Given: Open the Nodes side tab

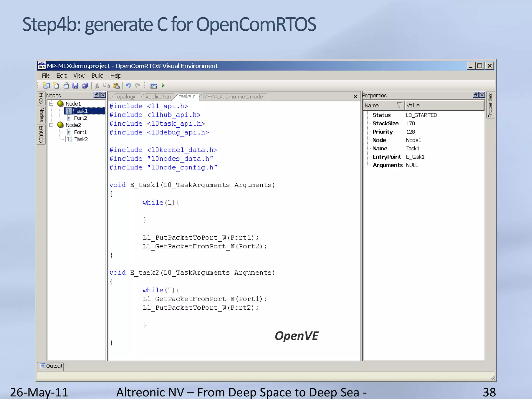Looking at the screenshot, I should click(41, 115).
